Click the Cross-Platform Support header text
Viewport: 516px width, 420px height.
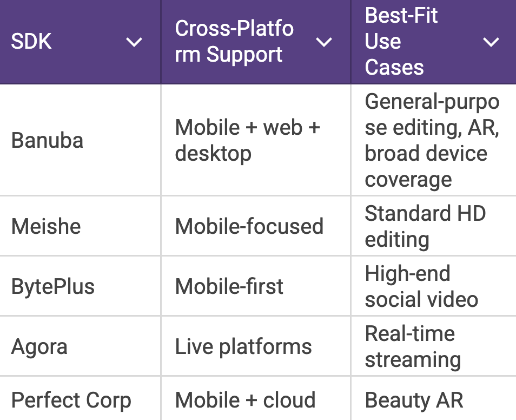(234, 42)
